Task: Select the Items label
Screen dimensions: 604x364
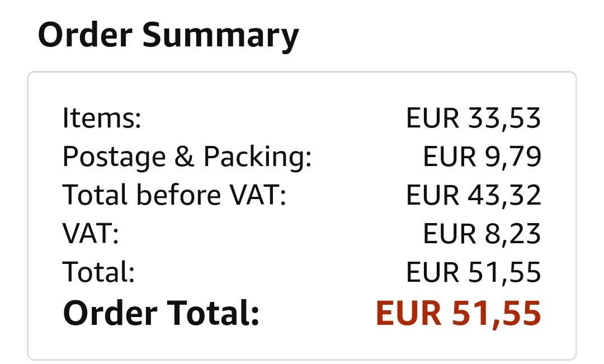Action: [x=102, y=117]
